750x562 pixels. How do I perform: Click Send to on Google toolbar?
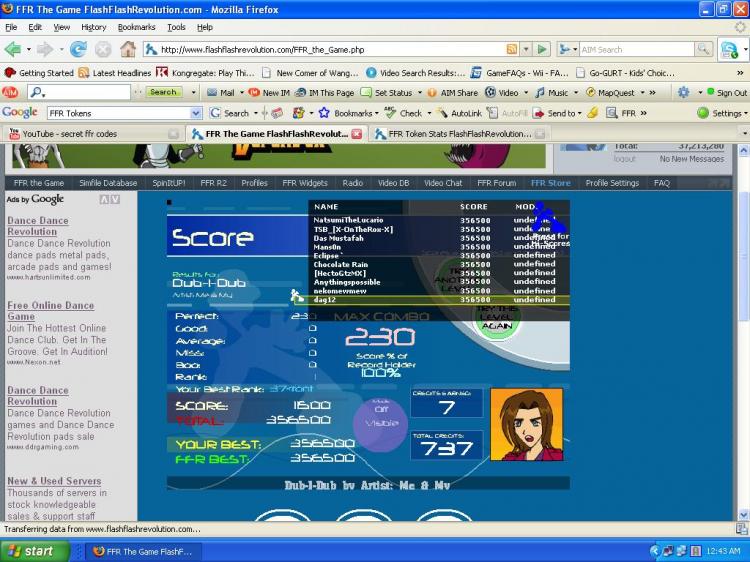click(x=553, y=113)
